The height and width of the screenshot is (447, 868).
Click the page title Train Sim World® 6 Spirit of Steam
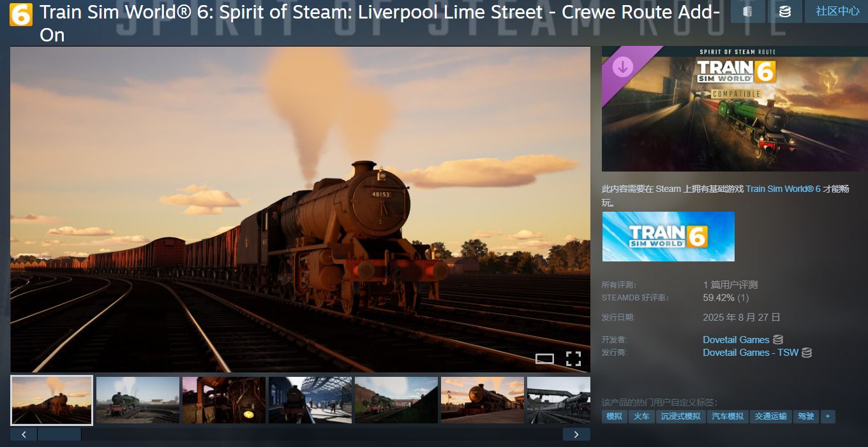pos(380,24)
